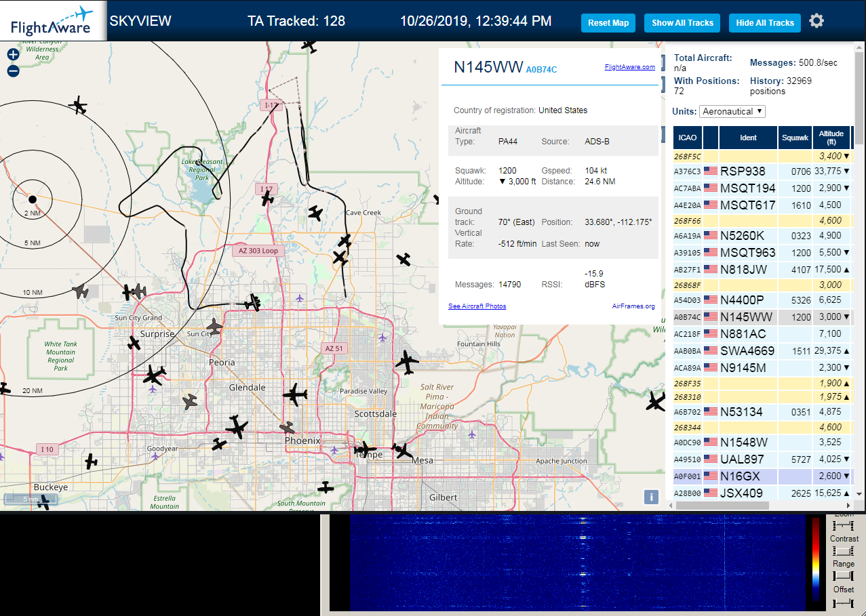Click the waterfall spectrum display
The image size is (866, 616).
point(577,562)
